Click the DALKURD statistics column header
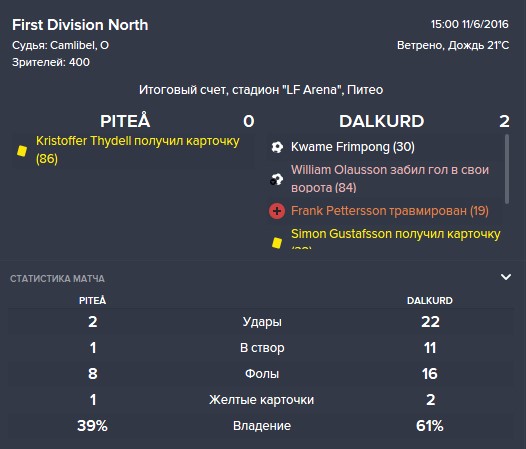526x449 pixels. pos(430,300)
